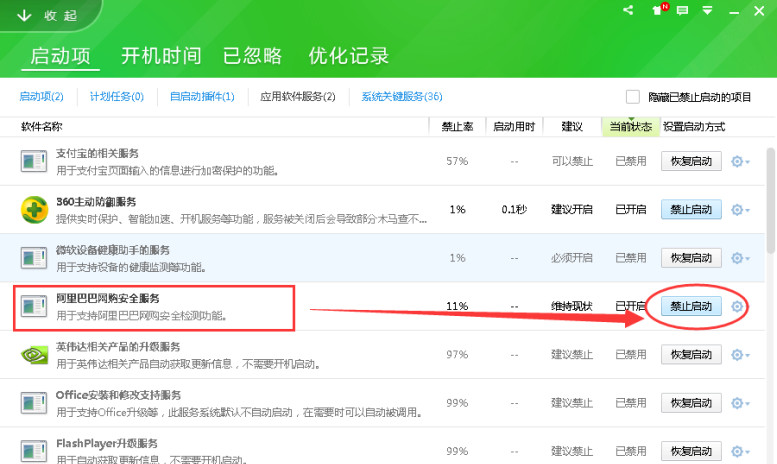
Task: Select the 启动项(2) sub-tab
Action: [x=42, y=97]
